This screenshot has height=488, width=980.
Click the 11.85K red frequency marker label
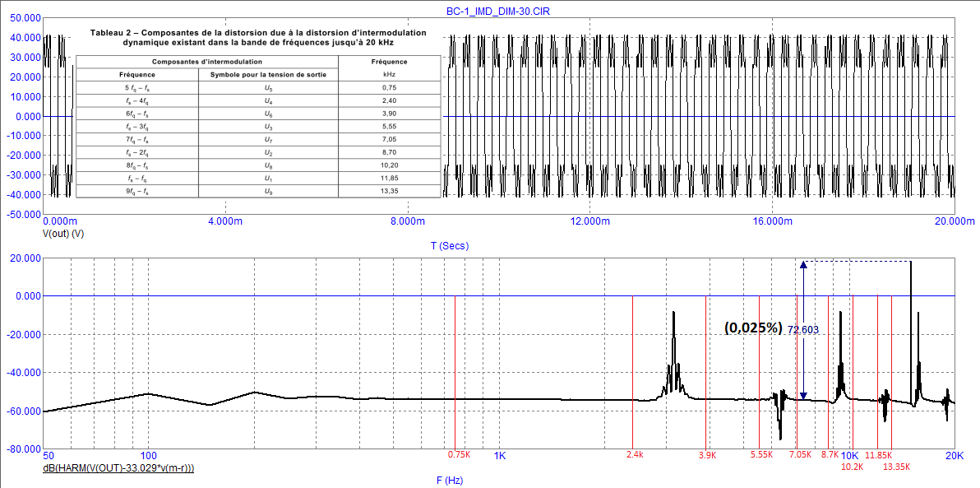pos(879,454)
